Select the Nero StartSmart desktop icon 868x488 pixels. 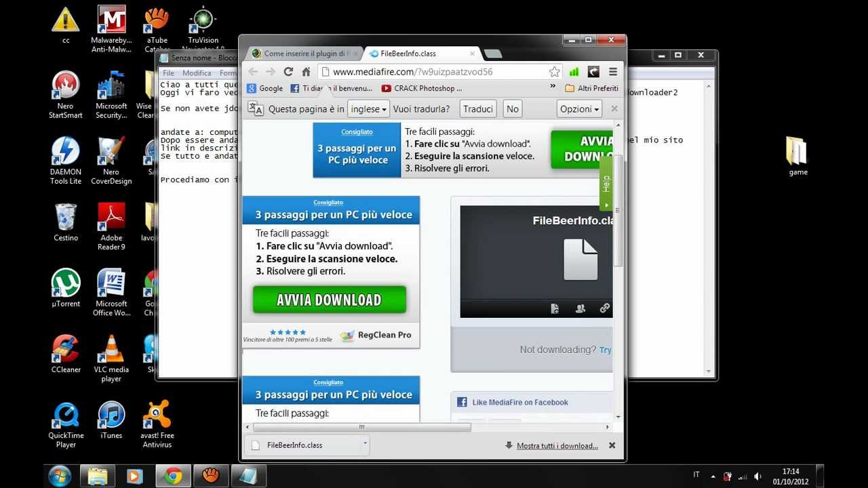click(66, 95)
